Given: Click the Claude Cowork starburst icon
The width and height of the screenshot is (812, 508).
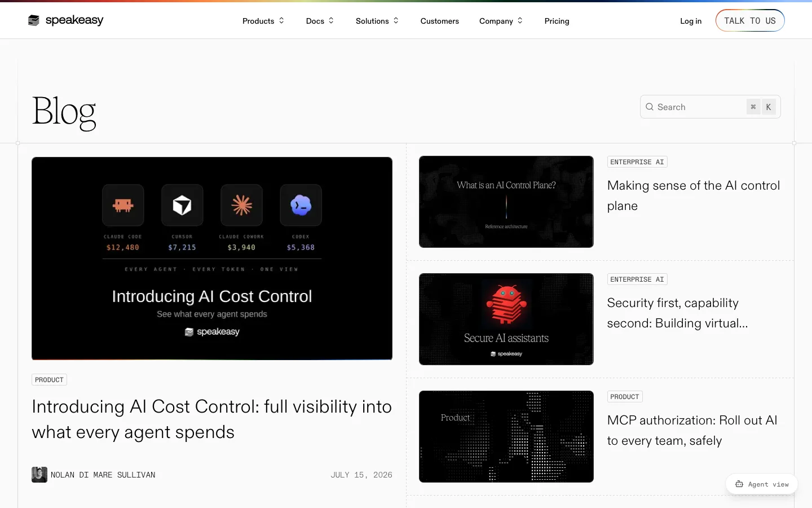Looking at the screenshot, I should point(241,205).
